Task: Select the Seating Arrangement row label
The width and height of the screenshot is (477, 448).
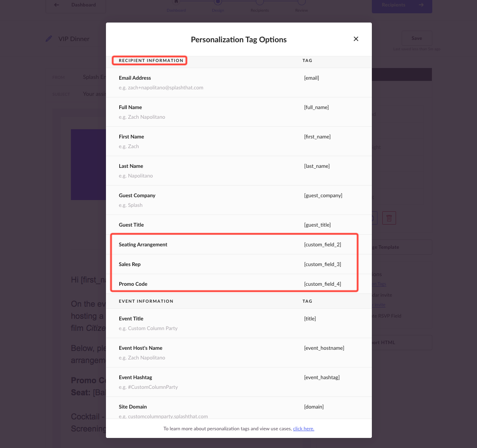Action: tap(143, 245)
